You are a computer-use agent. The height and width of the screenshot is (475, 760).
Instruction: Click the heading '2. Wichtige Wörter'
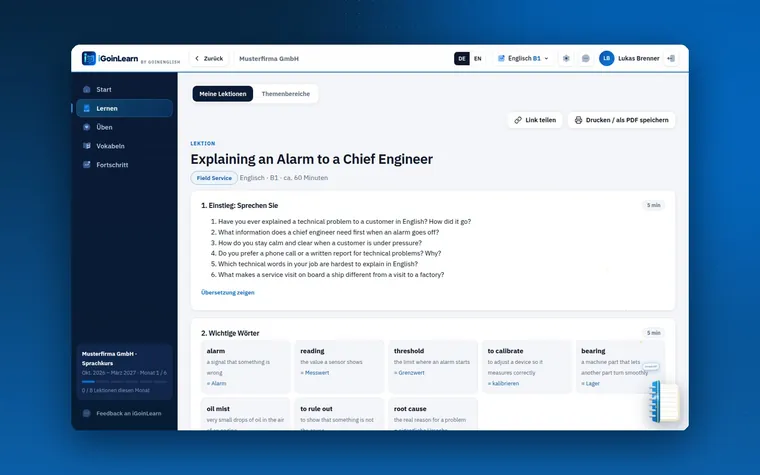pos(230,333)
